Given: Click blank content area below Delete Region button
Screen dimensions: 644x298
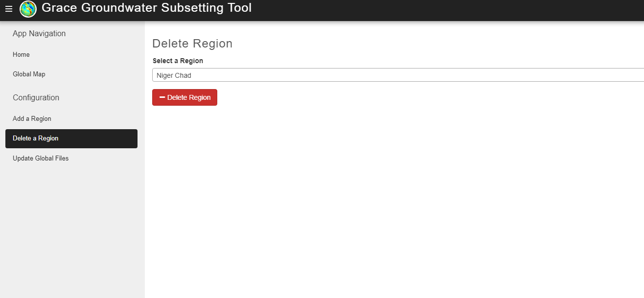Looking at the screenshot, I should coord(391,201).
